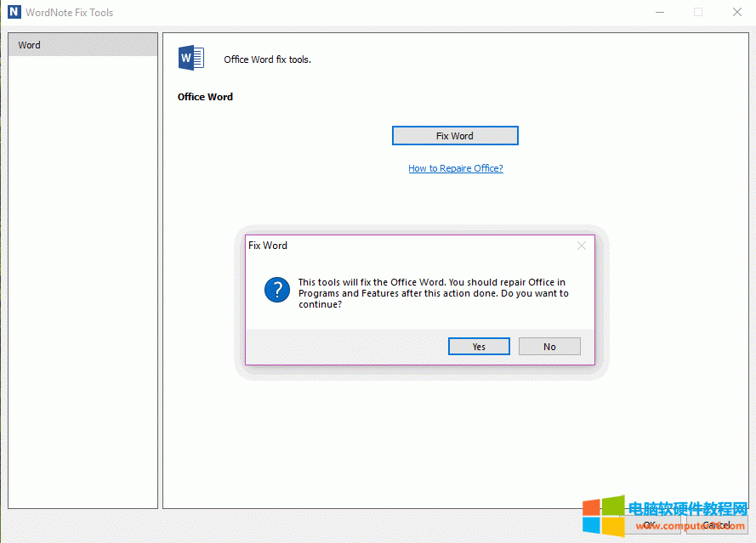Minimize the WordNote Fix Tools window
Image resolution: width=756 pixels, height=543 pixels.
[659, 13]
